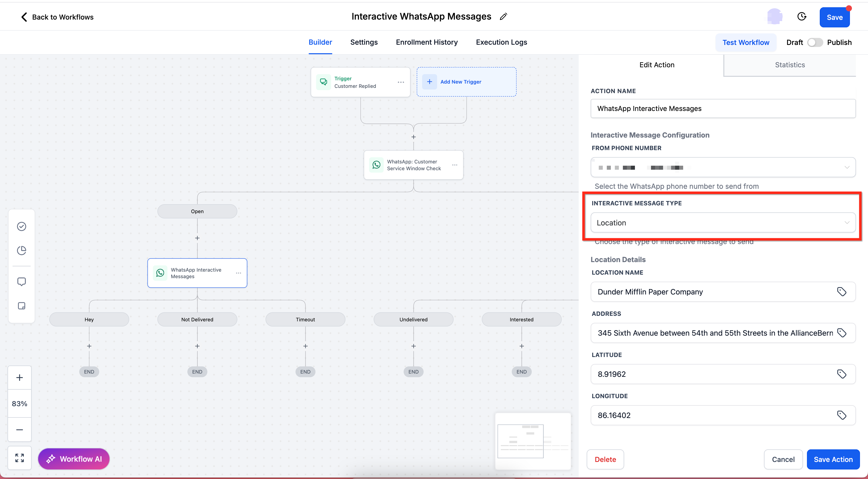Click the fullscreen expand icon
The image size is (868, 479).
20,458
